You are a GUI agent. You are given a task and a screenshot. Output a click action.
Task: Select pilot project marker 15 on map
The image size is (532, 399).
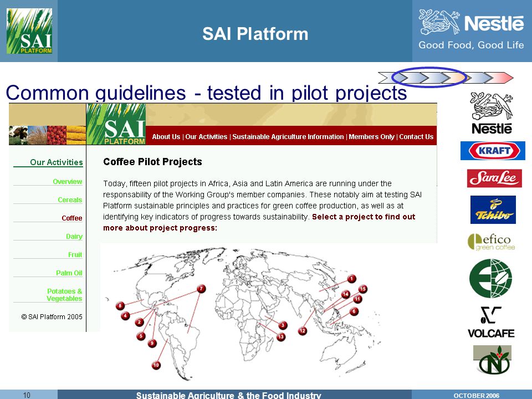(362, 289)
